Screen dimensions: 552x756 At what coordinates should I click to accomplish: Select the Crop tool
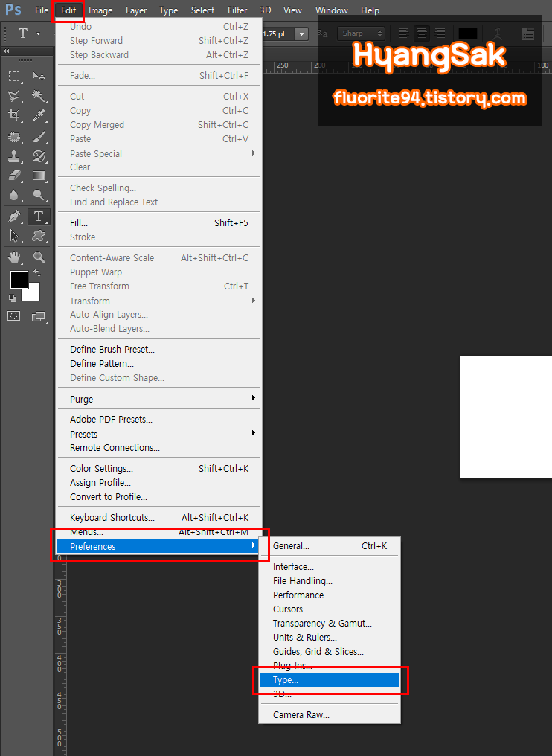[x=14, y=115]
